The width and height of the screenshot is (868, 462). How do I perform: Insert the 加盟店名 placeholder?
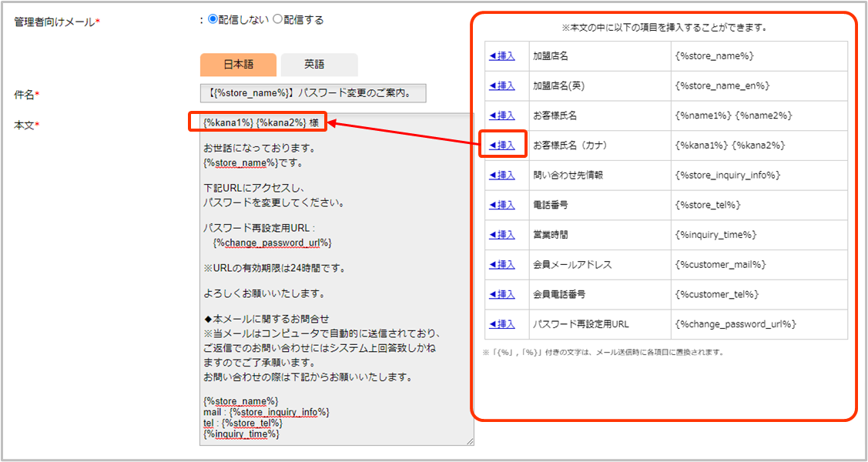[502, 56]
